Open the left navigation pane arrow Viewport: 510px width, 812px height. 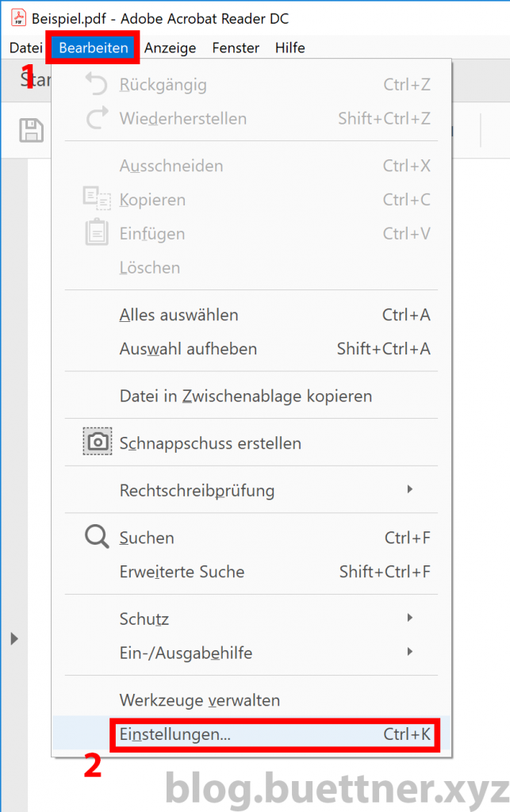13,638
